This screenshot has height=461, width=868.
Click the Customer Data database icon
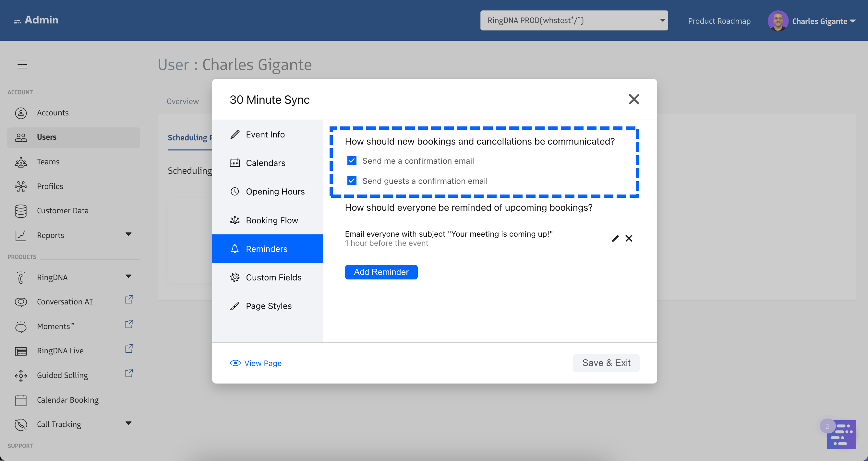(21, 211)
